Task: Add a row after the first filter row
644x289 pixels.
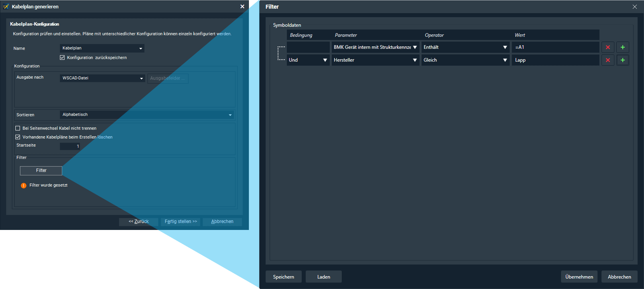Action: tap(622, 47)
